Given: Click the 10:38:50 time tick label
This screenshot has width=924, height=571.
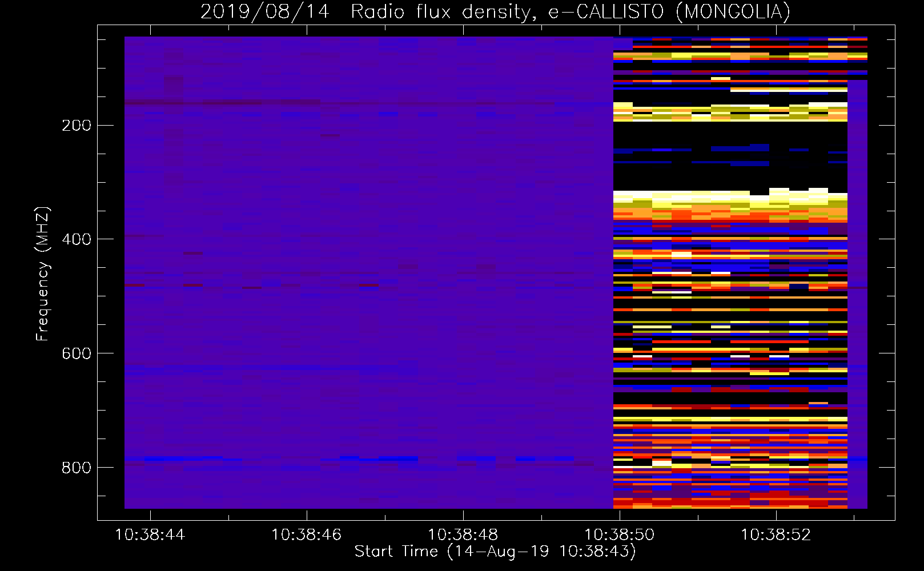Looking at the screenshot, I should pos(620,535).
